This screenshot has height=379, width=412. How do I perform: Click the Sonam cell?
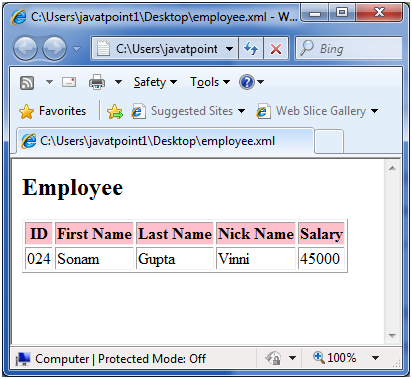[x=94, y=259]
